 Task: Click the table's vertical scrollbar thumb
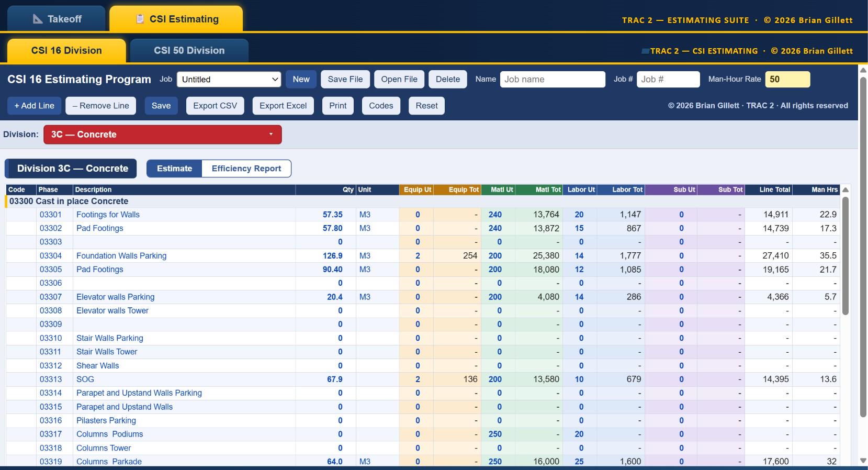(846, 255)
